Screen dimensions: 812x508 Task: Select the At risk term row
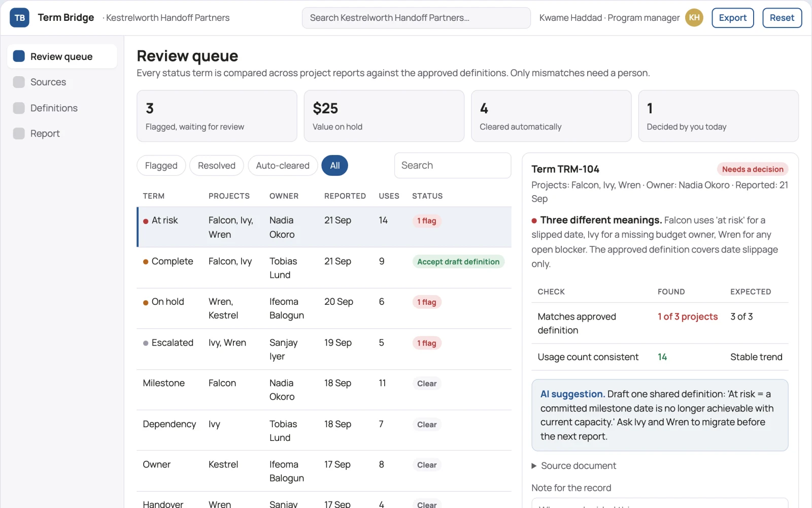(x=324, y=227)
